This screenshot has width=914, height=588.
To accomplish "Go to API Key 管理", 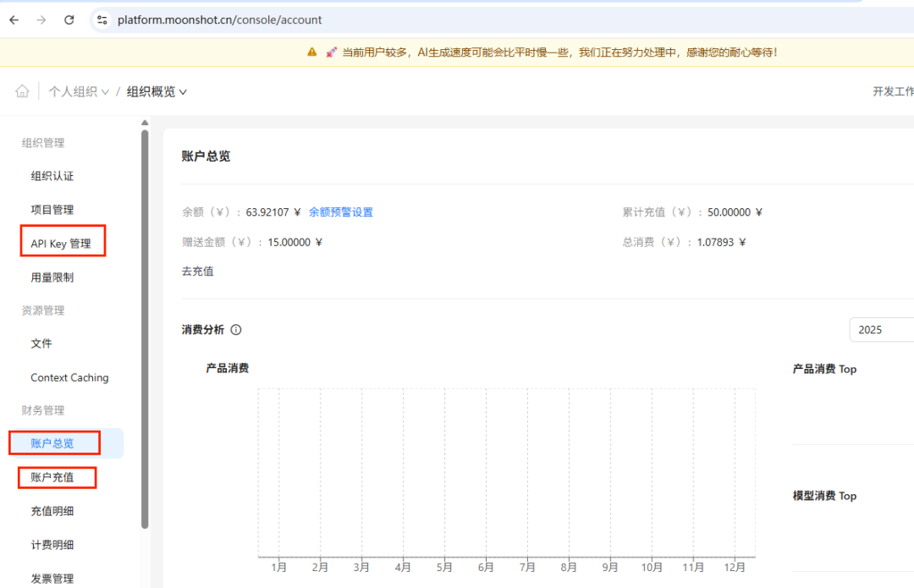I will tap(61, 244).
